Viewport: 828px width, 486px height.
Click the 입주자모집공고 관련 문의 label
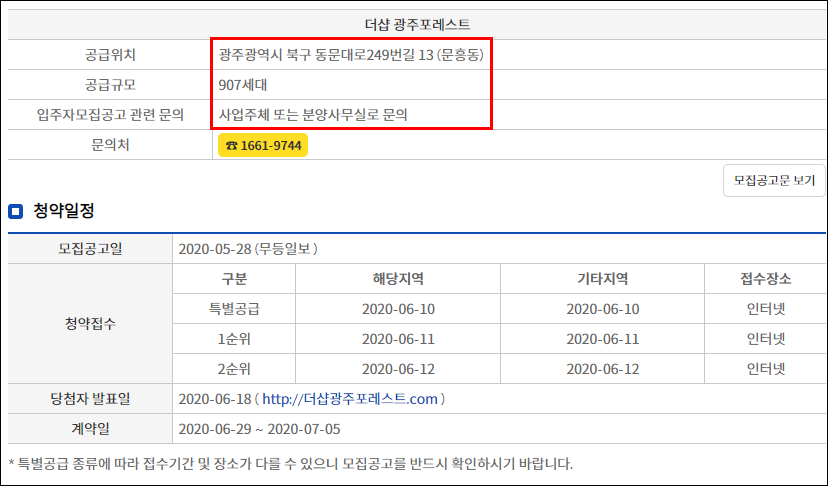click(110, 115)
